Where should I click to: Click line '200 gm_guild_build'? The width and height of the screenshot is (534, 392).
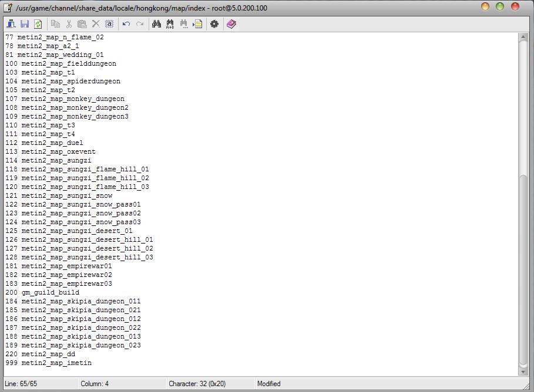coord(42,293)
